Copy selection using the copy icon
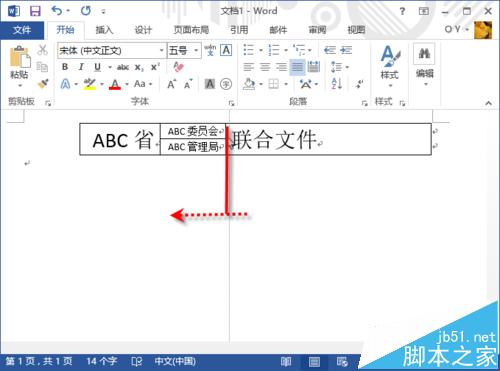Image resolution: width=500 pixels, height=371 pixels. pos(42,67)
